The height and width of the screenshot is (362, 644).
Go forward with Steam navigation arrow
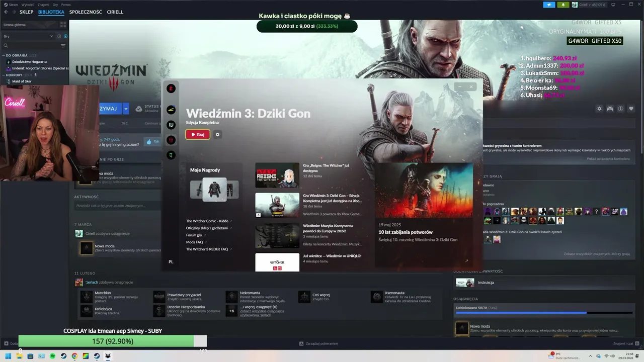(x=14, y=12)
